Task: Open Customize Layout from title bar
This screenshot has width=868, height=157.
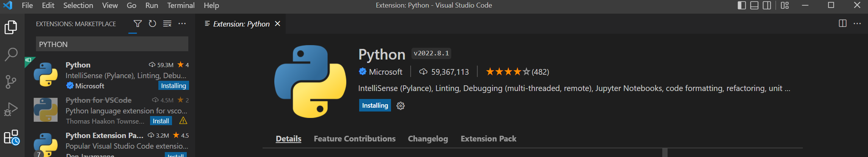Action: pos(785,5)
